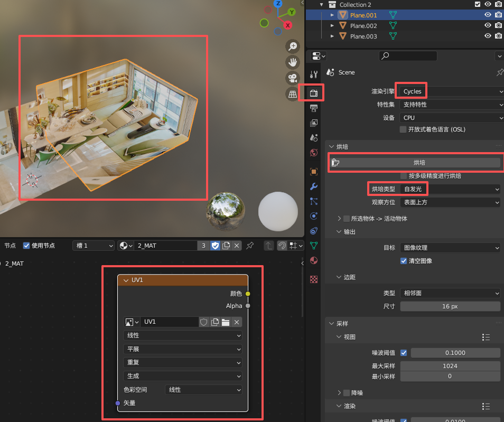Screen dimensions: 504x422
Task: Open the Render properties tab
Action: [314, 93]
